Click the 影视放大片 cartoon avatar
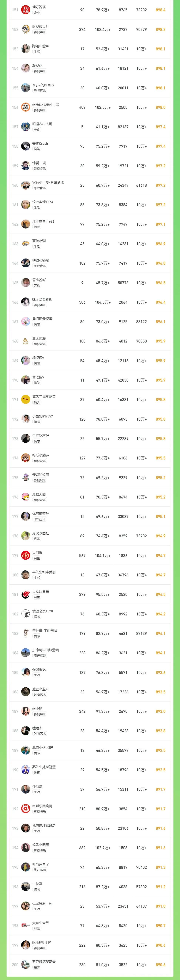Screen dimensions: 180x980 tap(26, 29)
